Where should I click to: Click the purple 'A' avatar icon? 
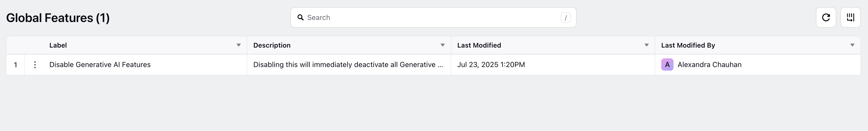pos(667,65)
